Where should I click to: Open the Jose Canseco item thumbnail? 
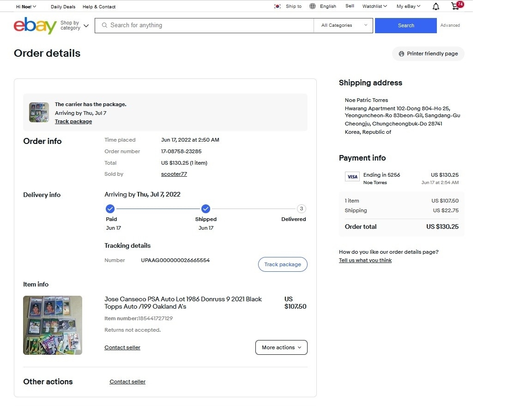pyautogui.click(x=53, y=325)
